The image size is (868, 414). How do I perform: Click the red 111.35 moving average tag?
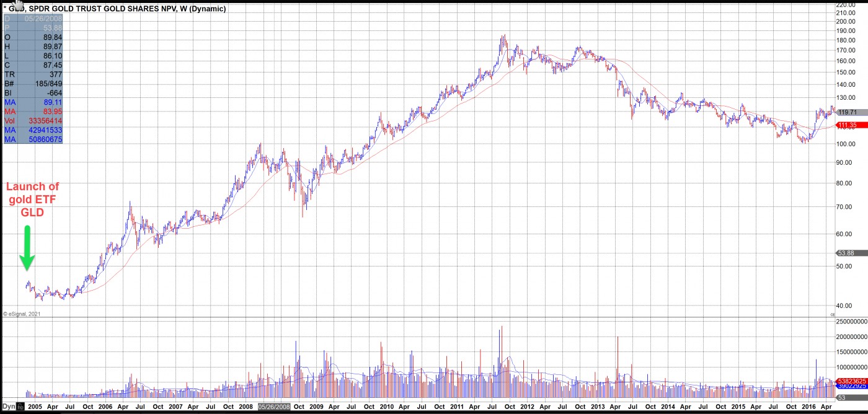pyautogui.click(x=851, y=125)
